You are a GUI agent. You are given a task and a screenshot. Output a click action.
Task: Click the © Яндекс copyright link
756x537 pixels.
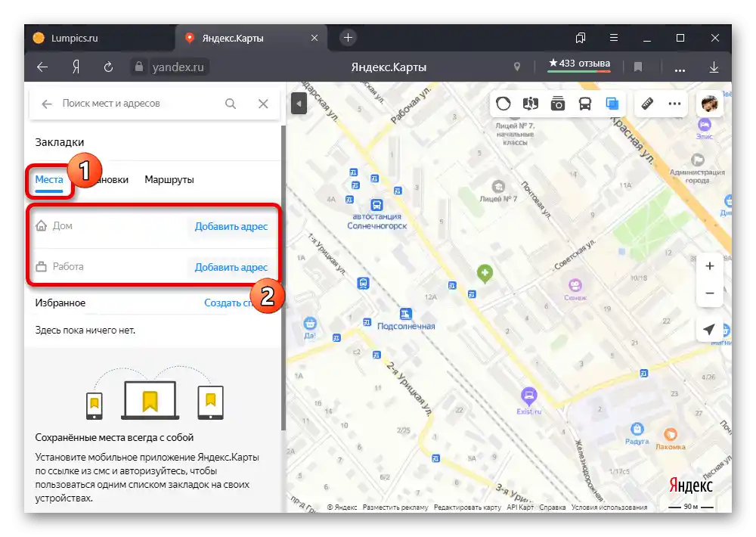click(x=342, y=507)
